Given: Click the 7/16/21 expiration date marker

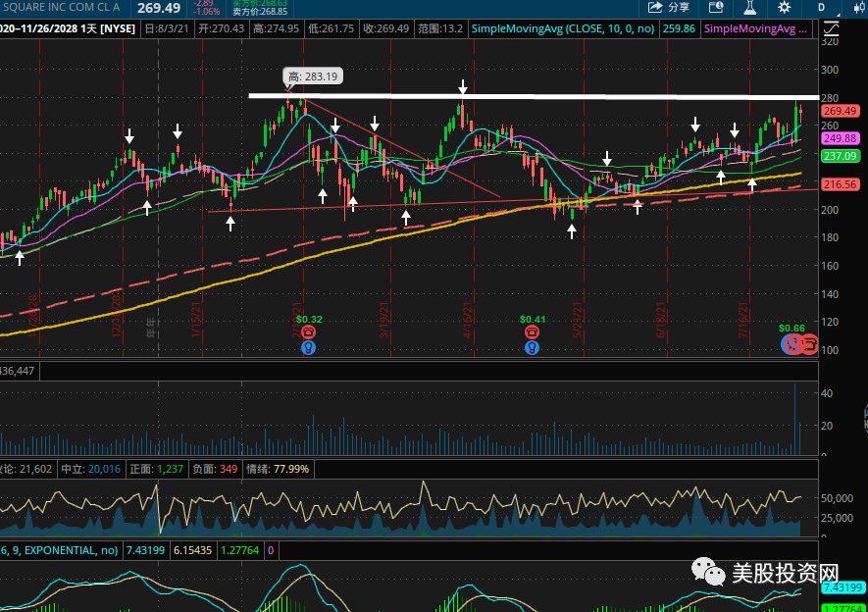Looking at the screenshot, I should pyautogui.click(x=742, y=320).
